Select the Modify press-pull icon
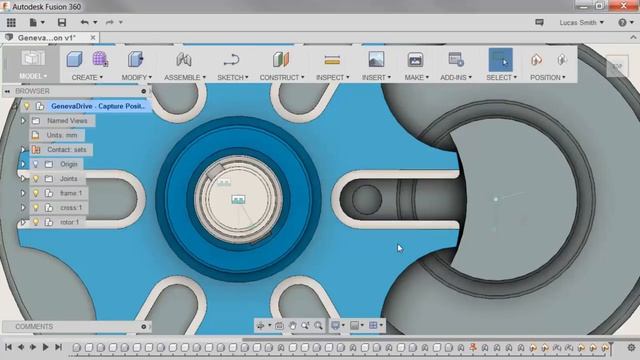Image resolution: width=640 pixels, height=360 pixels. coord(136,60)
